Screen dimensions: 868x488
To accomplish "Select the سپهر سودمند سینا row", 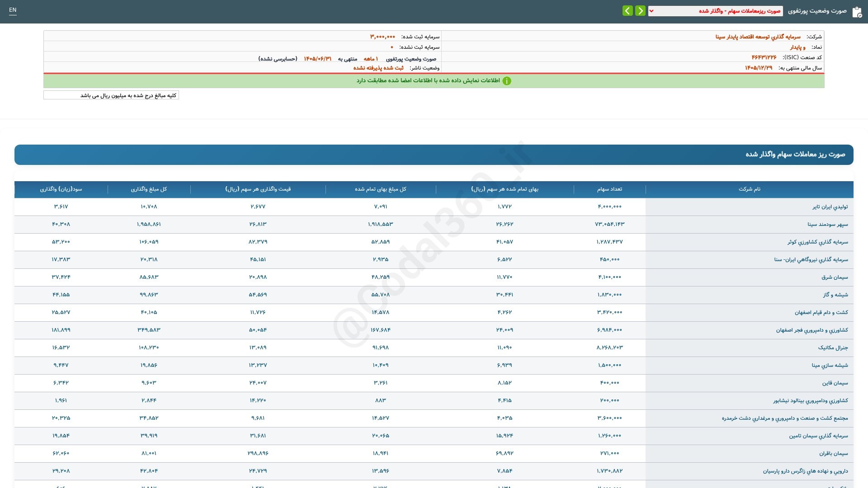I will coord(434,225).
